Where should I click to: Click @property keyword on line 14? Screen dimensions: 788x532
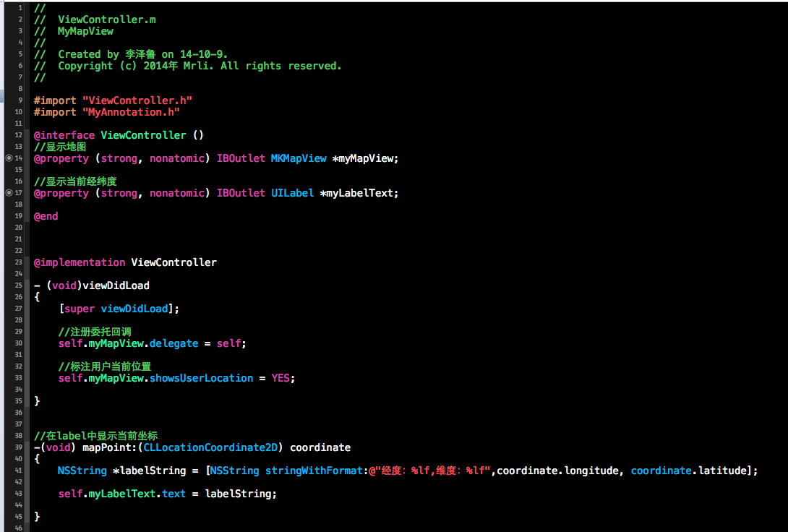(61, 158)
